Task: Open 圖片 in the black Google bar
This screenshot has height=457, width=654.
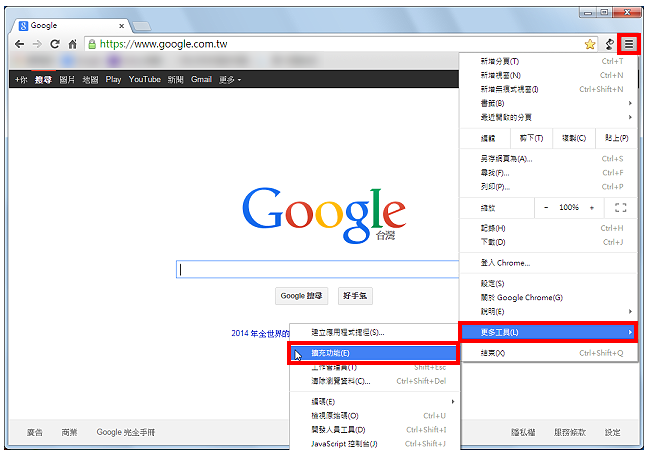Action: pyautogui.click(x=67, y=80)
